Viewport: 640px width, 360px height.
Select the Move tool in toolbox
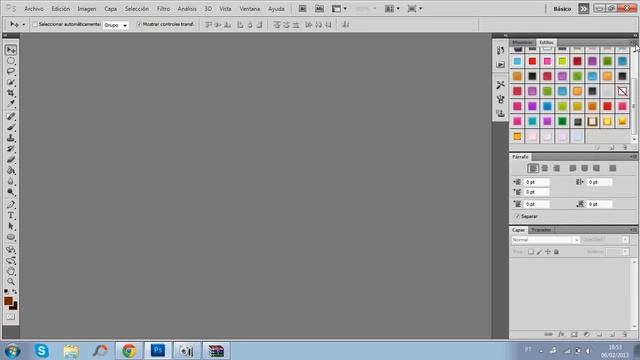point(11,50)
